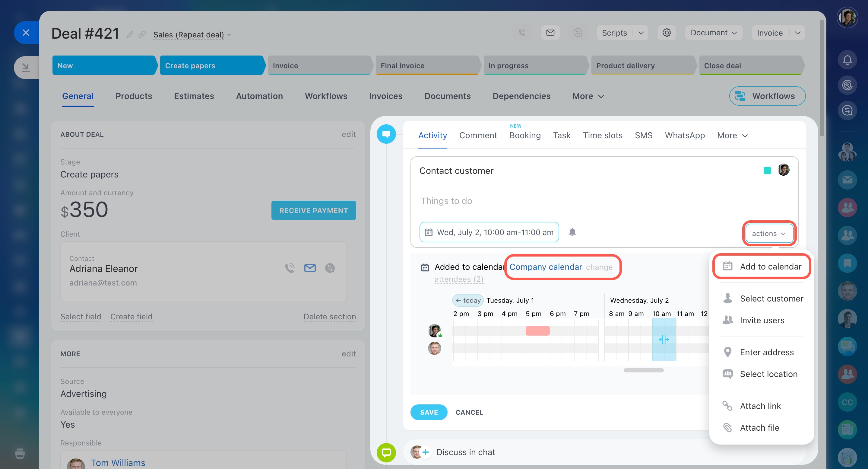The width and height of the screenshot is (868, 469).
Task: Click the print icon at bottom left
Action: coord(20,453)
